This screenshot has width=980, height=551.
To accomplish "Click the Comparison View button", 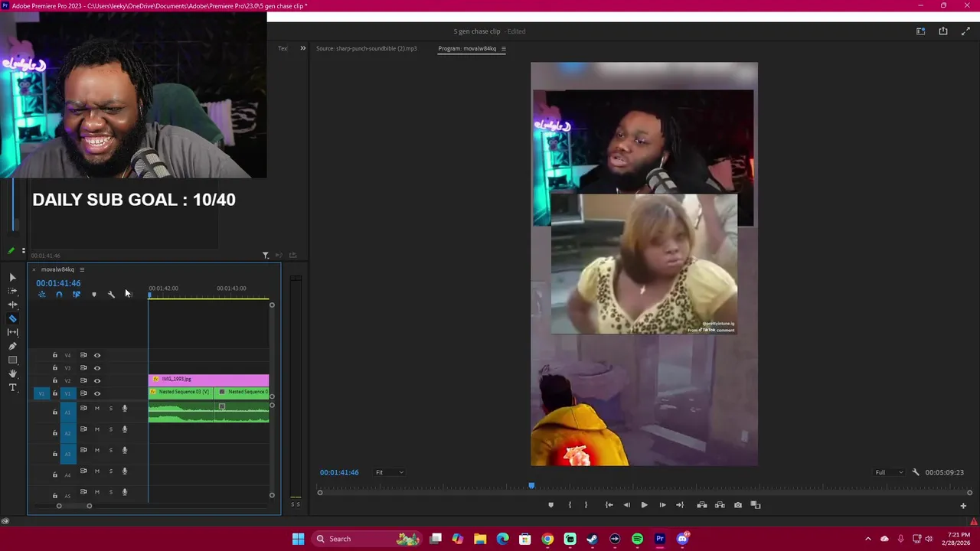I will click(756, 505).
